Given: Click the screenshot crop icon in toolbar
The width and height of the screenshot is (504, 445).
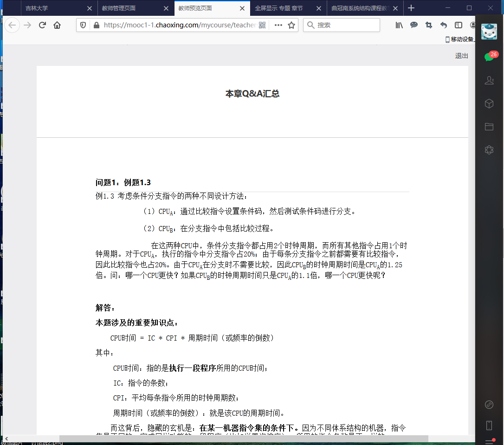Looking at the screenshot, I should (x=429, y=25).
